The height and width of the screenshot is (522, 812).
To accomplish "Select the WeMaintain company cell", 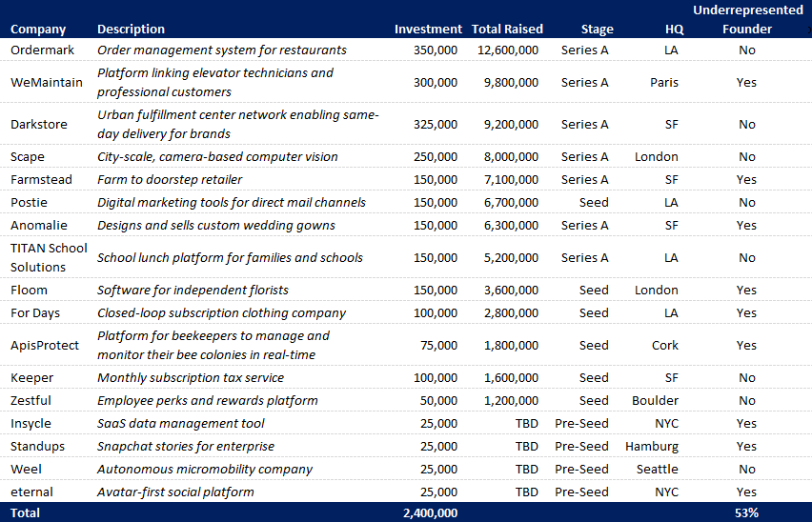I will pos(46,82).
